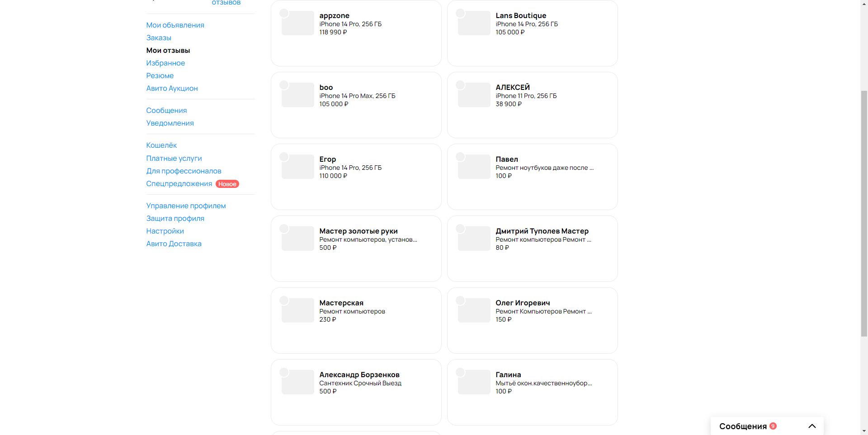Open Авито Аукцион link

click(172, 88)
